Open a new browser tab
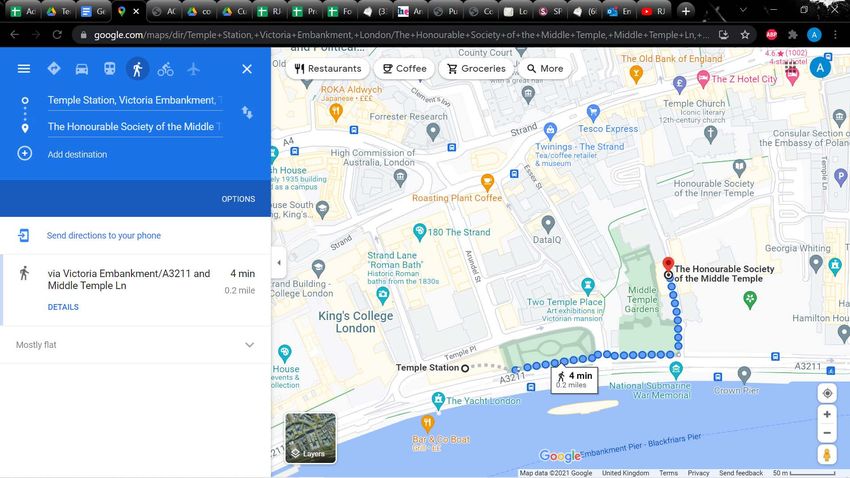850x478 pixels. pyautogui.click(x=686, y=11)
